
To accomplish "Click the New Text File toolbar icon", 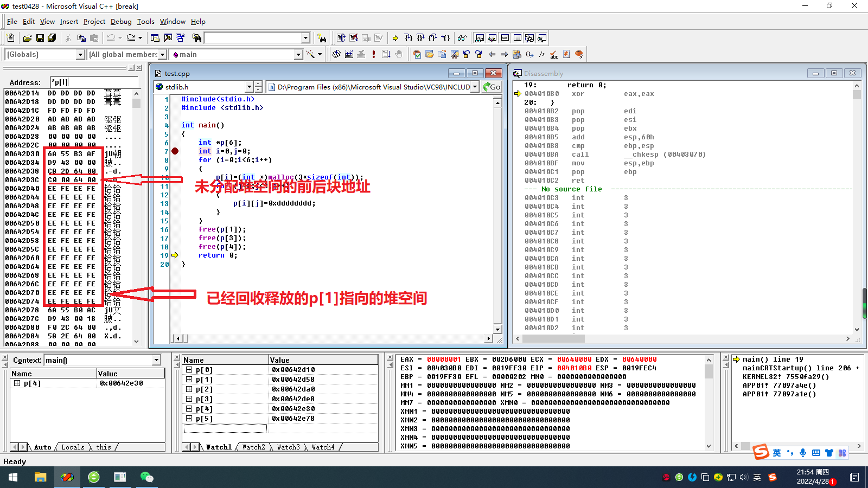I will coord(11,38).
